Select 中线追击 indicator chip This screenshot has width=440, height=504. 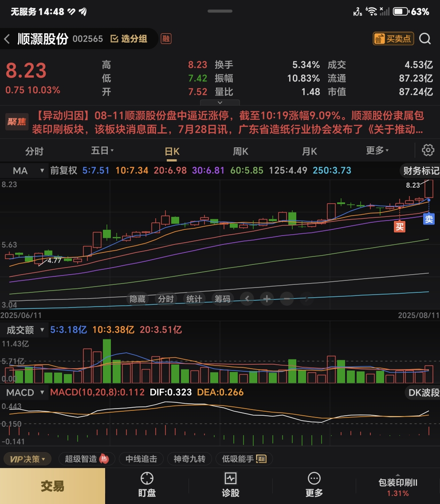(141, 459)
